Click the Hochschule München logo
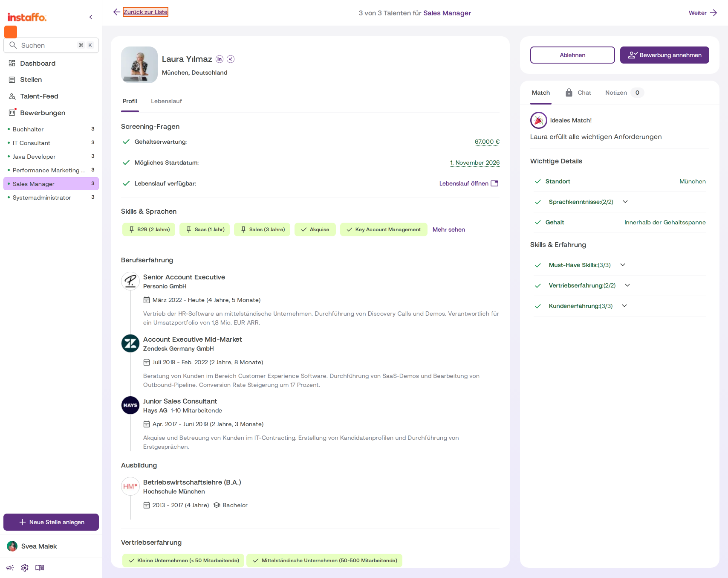Screen dimensions: 728x578 130,486
